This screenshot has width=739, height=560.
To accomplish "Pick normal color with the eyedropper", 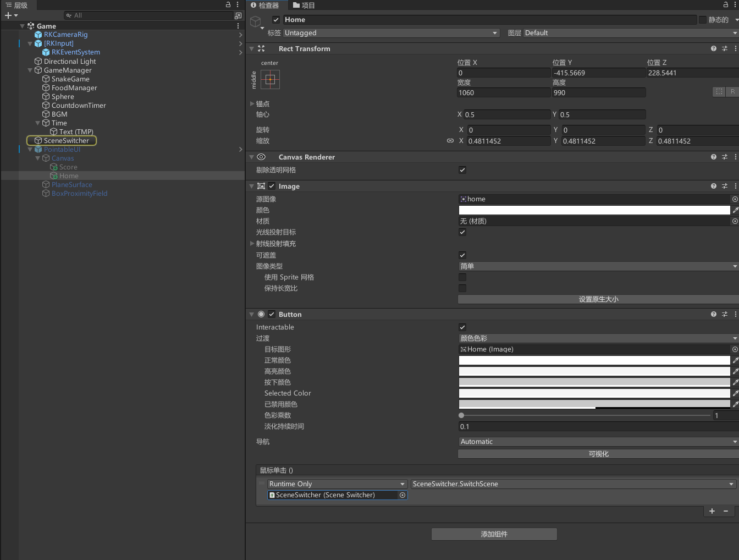I will (x=735, y=360).
